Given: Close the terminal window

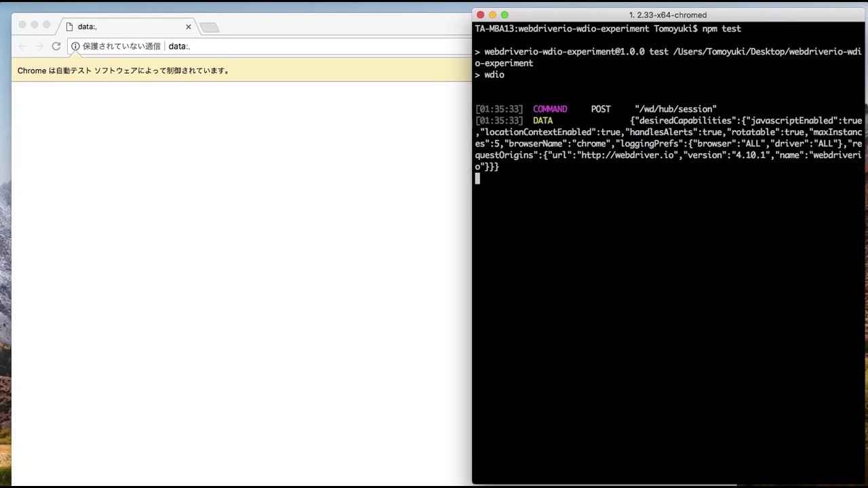Looking at the screenshot, I should coord(481,15).
